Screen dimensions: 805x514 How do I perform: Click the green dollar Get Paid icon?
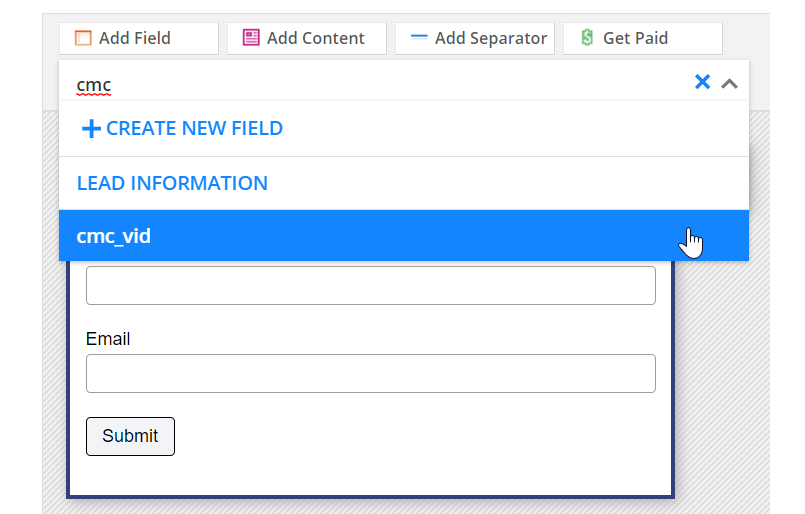(586, 38)
